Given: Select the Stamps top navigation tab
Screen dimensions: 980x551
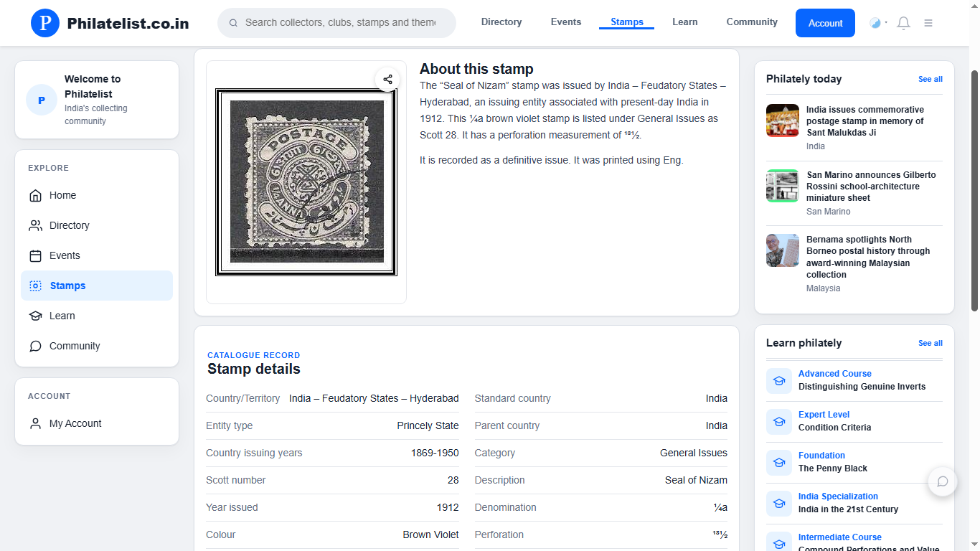Looking at the screenshot, I should point(627,22).
